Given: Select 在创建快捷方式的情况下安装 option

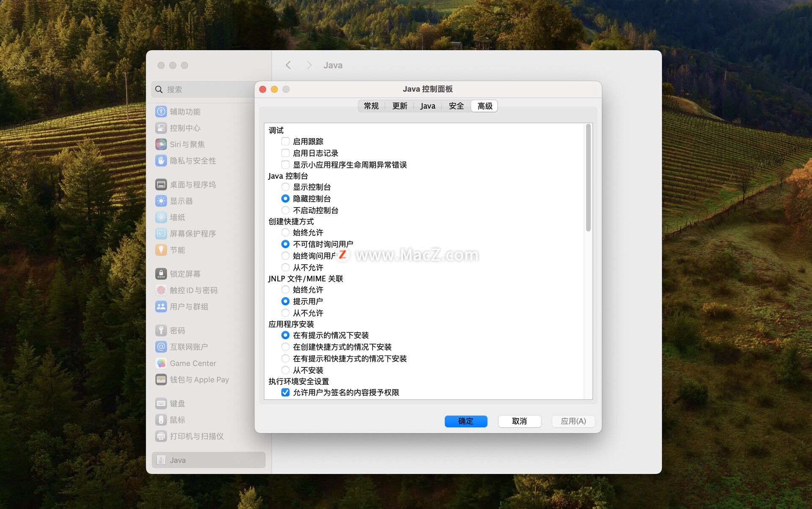Looking at the screenshot, I should coord(285,347).
